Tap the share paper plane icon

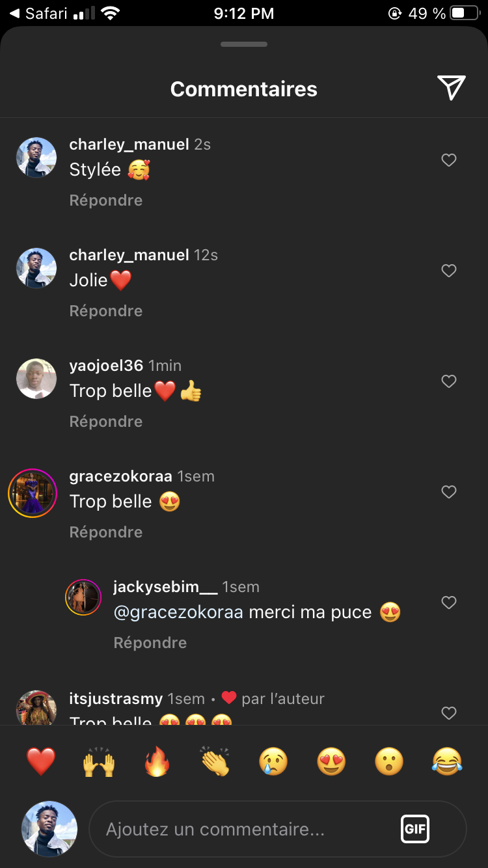[x=451, y=88]
